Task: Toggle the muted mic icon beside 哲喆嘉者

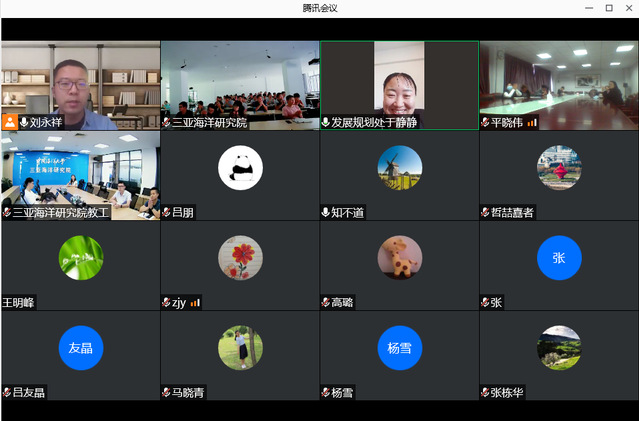Action: 485,212
